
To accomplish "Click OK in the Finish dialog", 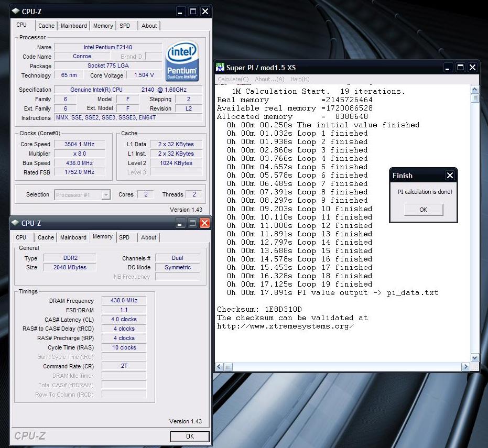I will 424,210.
